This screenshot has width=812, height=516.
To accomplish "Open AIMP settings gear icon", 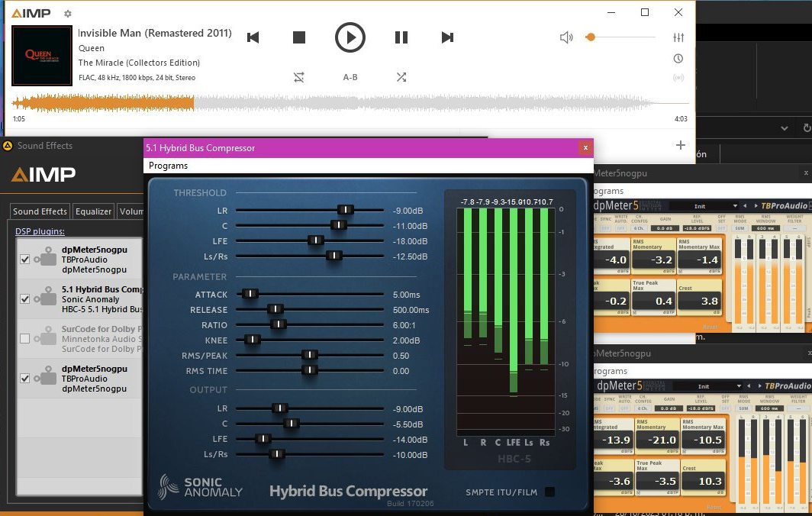I will click(x=68, y=14).
